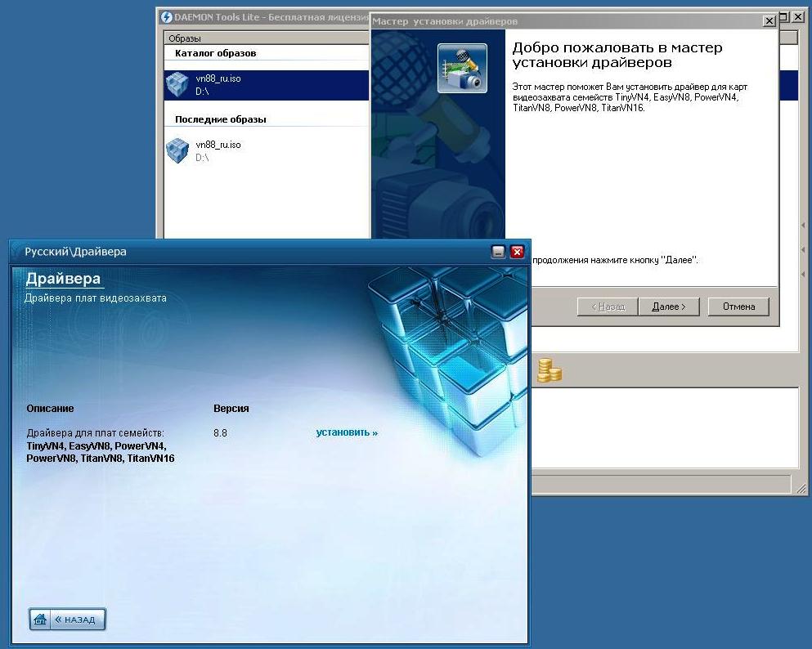The height and width of the screenshot is (649, 812).
Task: Click the underlined Драйвера page heading
Action: click(63, 279)
